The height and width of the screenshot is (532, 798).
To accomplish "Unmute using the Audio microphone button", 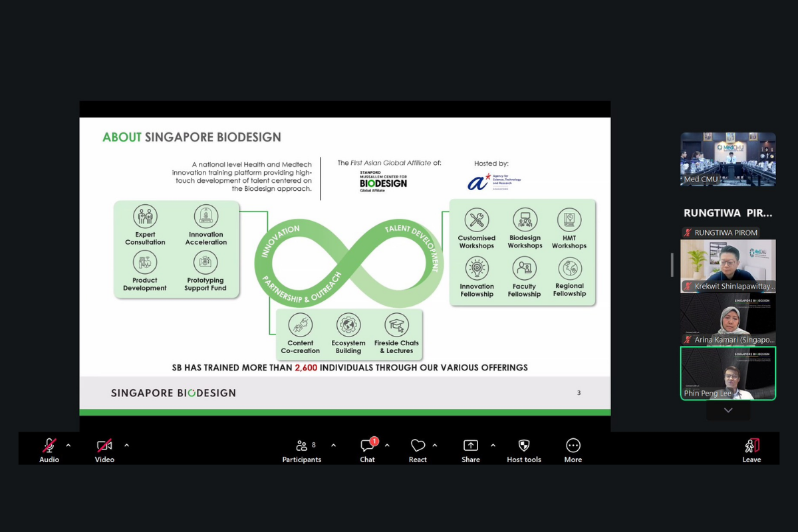I will tap(49, 450).
